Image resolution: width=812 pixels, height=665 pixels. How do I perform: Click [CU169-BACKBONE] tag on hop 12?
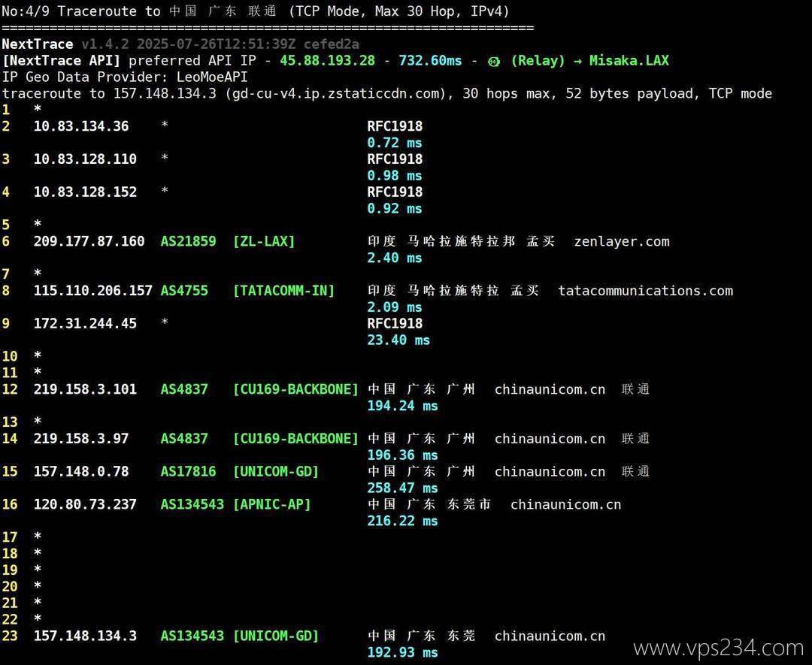[x=295, y=389]
